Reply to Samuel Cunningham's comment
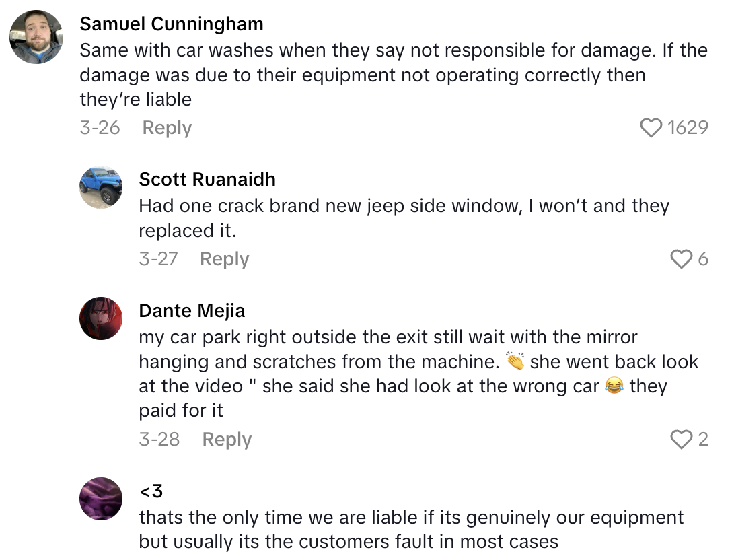This screenshot has height=560, width=732. (x=167, y=128)
